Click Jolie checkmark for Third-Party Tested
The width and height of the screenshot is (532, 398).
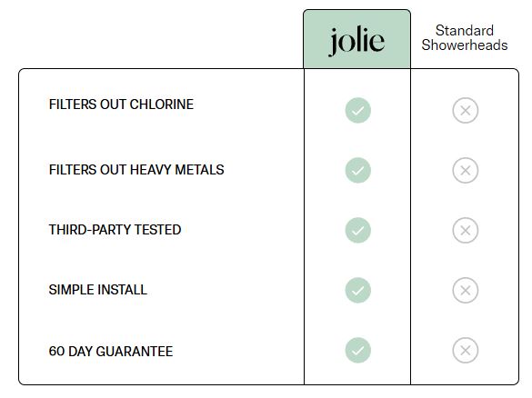[x=357, y=230]
